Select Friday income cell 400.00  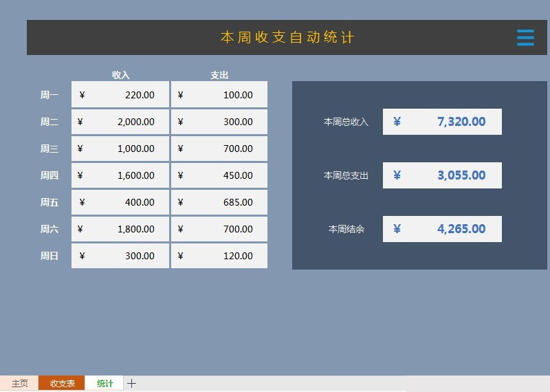point(120,202)
